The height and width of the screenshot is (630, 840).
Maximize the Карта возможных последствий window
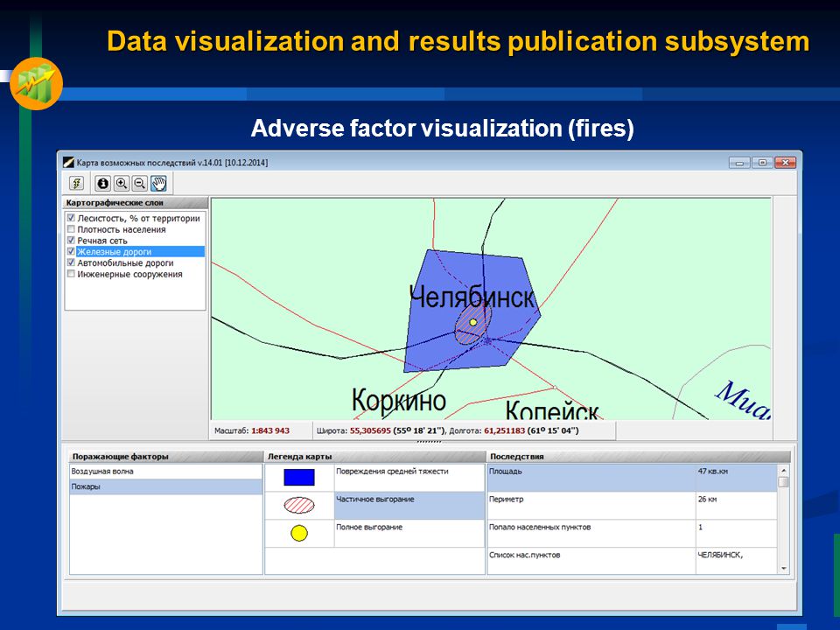tap(762, 163)
